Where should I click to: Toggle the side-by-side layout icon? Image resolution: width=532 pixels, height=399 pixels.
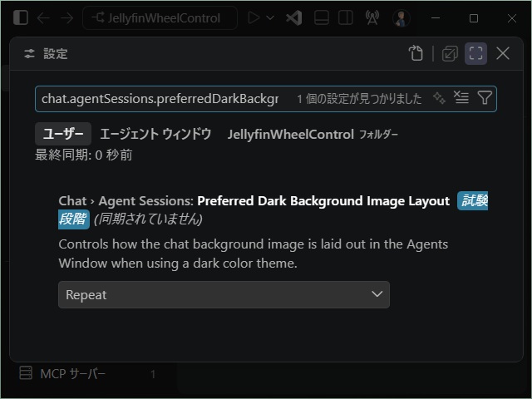point(346,17)
